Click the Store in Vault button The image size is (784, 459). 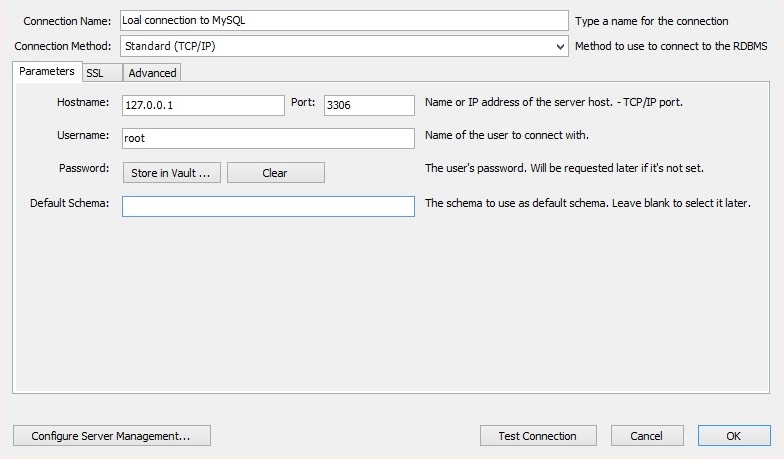[x=172, y=172]
